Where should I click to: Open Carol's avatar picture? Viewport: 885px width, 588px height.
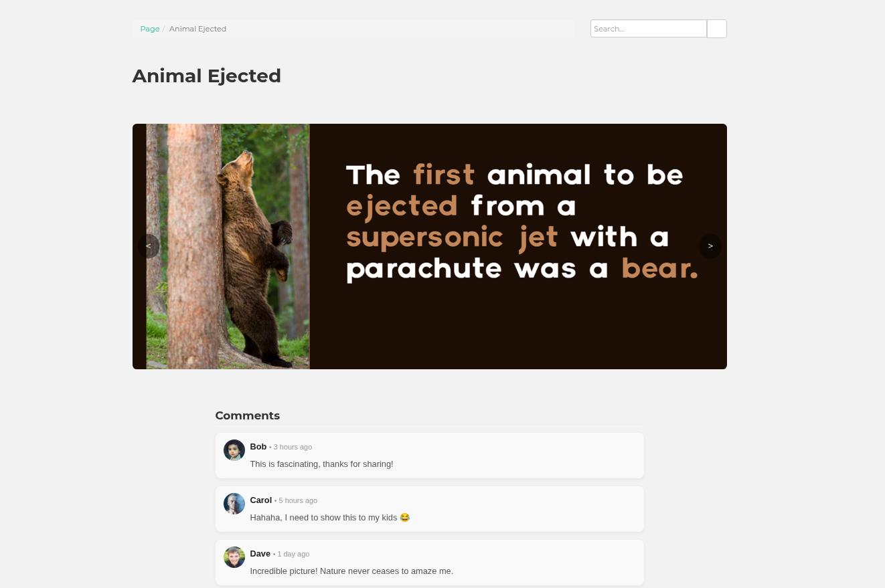tap(234, 504)
